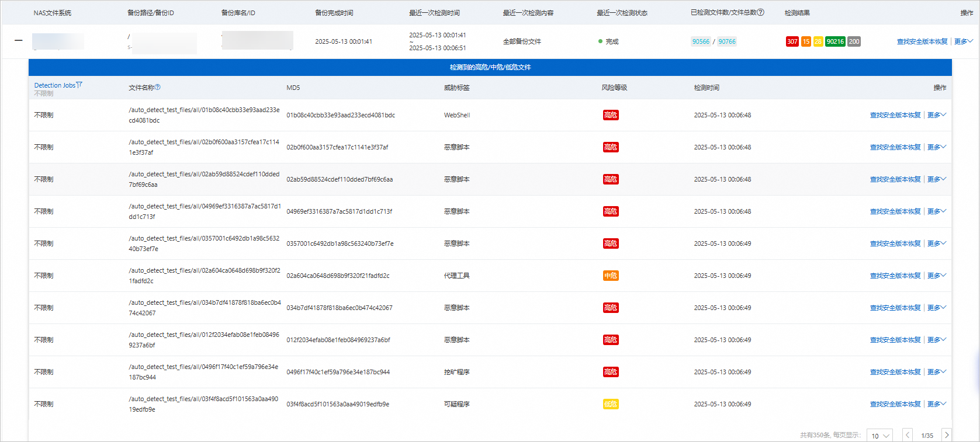Expand 更多 for 0357001c6492 file row
Screen dimensions: 980x442
[937, 243]
